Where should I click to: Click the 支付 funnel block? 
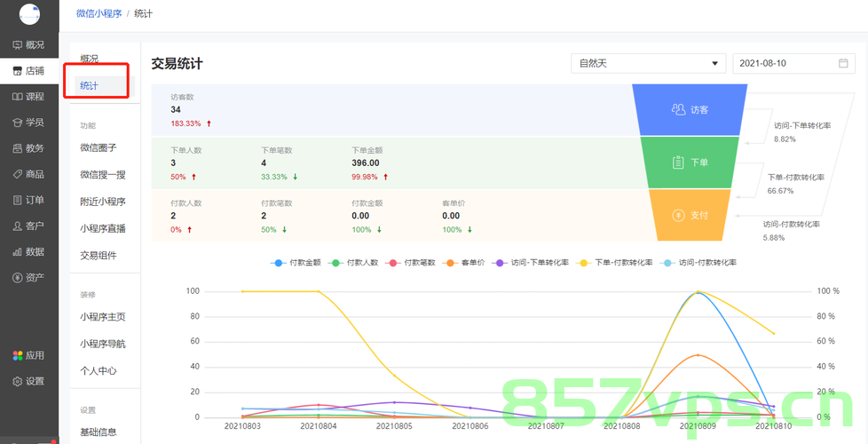click(x=690, y=216)
